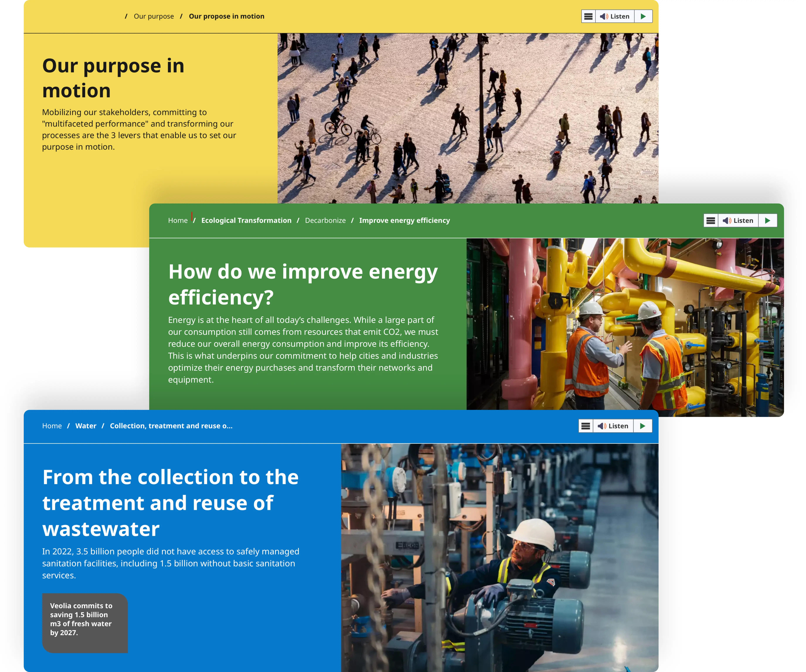Go to the Decarbonize breadcrumb
The height and width of the screenshot is (672, 806).
click(325, 220)
